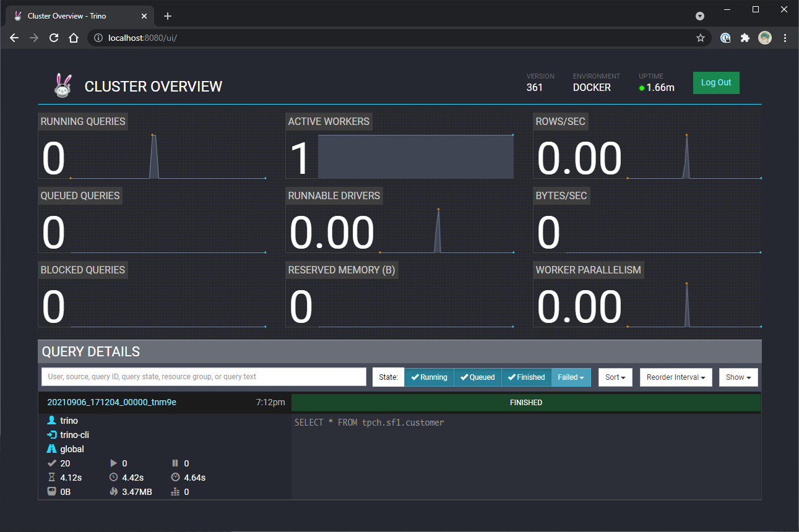Click the Running Queries sparkline chart
The height and width of the screenshot is (532, 799).
point(168,157)
